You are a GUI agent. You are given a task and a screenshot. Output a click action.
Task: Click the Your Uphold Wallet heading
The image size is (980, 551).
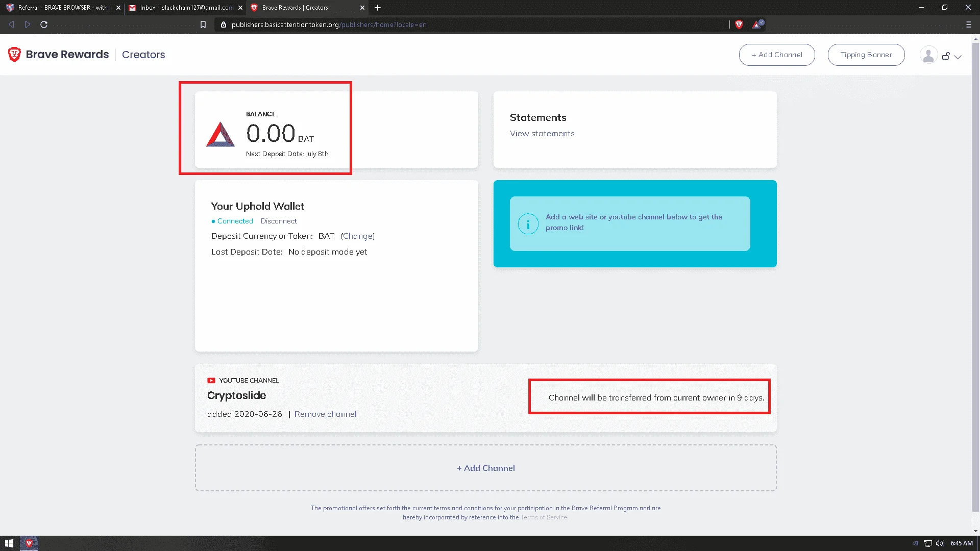point(258,206)
